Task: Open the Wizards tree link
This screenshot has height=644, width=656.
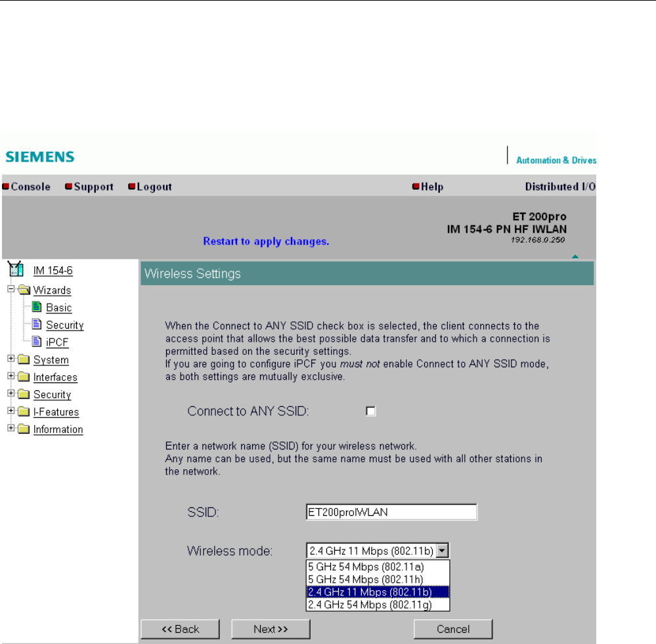Action: click(52, 290)
